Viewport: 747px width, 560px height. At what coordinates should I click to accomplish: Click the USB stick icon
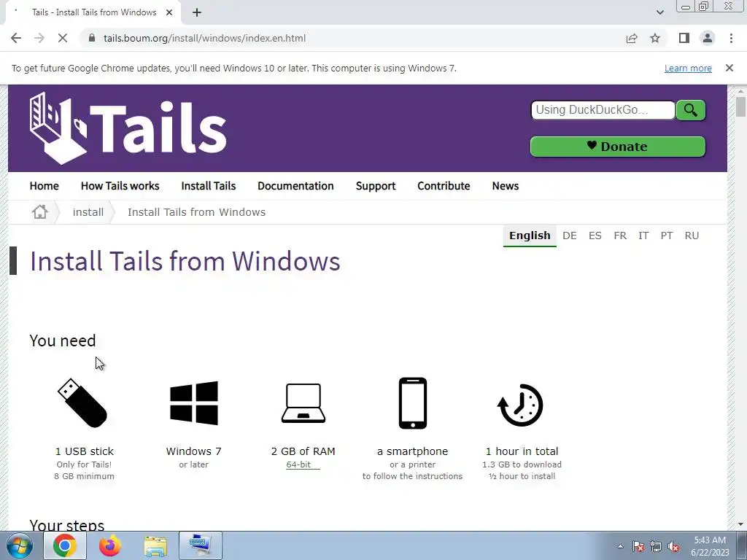point(82,402)
